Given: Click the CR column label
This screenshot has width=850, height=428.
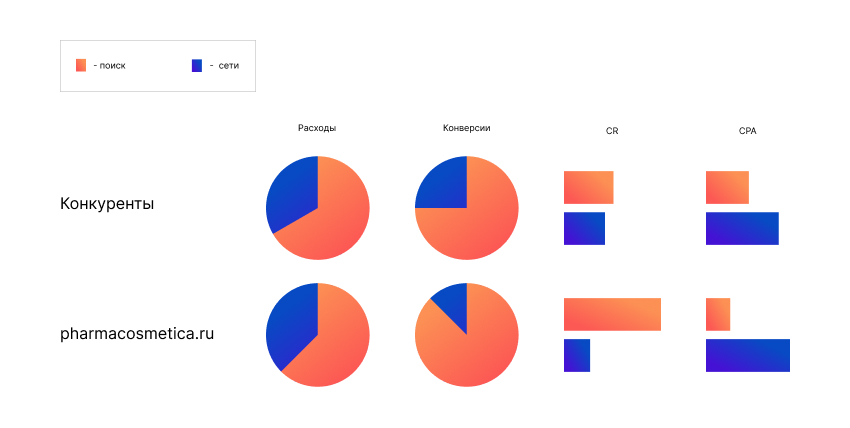Looking at the screenshot, I should coord(612,131).
